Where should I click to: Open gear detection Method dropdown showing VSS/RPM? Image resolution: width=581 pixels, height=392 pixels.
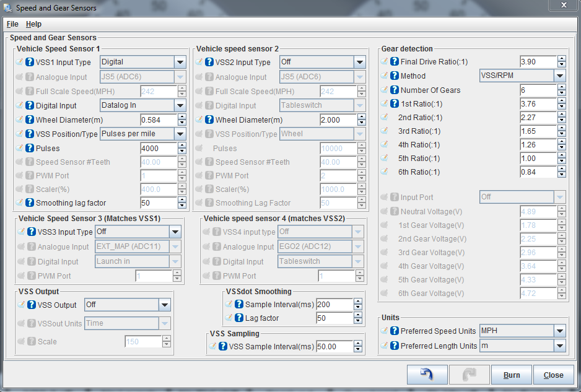(522, 76)
